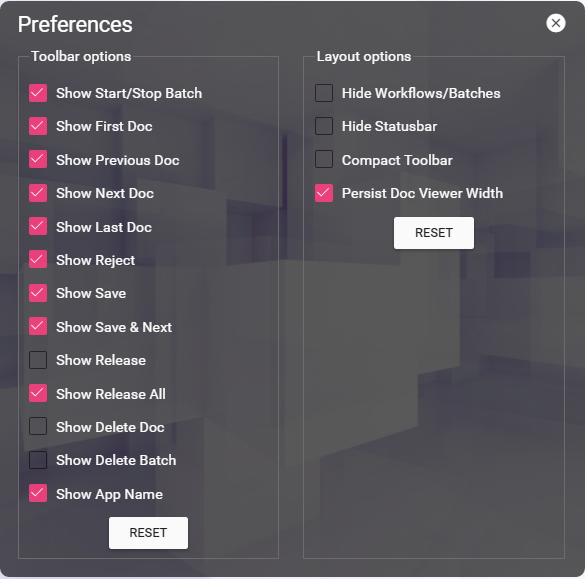This screenshot has width=585, height=579.
Task: Reset the Toolbar options
Action: click(148, 533)
